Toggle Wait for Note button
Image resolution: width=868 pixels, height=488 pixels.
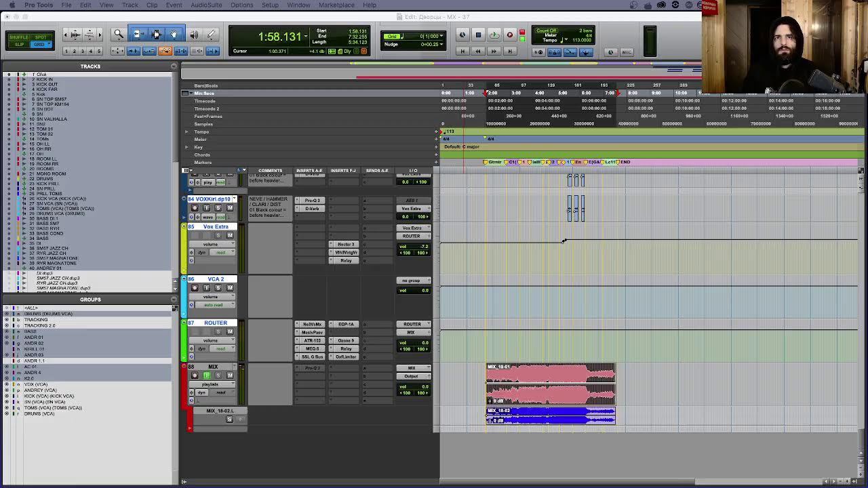538,52
